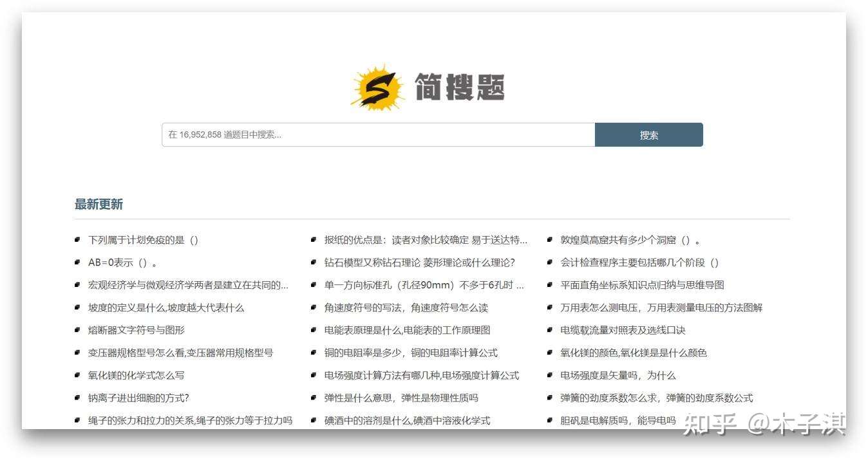The height and width of the screenshot is (460, 868).
Task: Click the pen icon beside 电缆载流量对照表及选线口诀
Action: [549, 329]
